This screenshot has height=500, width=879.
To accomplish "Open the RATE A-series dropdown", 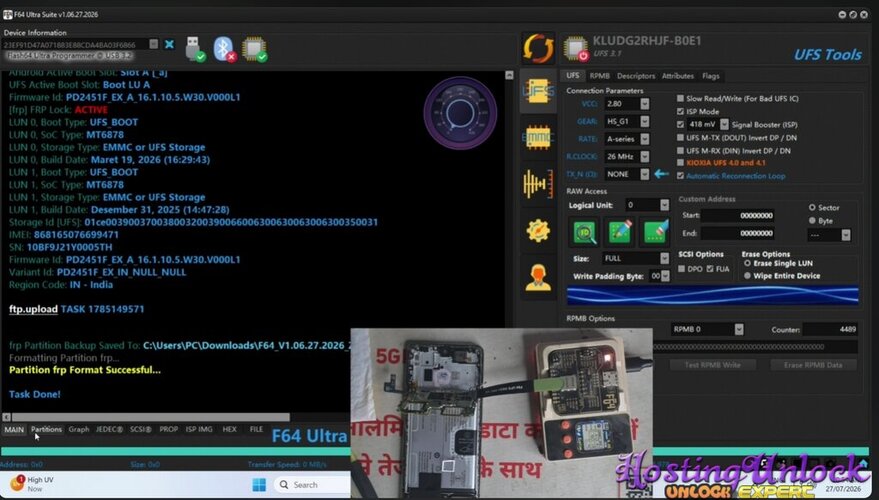I will (x=645, y=138).
